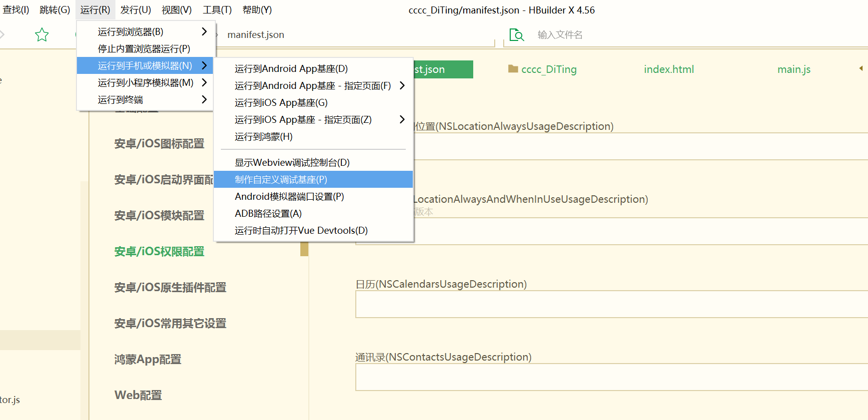Open the 查找(I) menu
The image size is (868, 420).
(16, 10)
